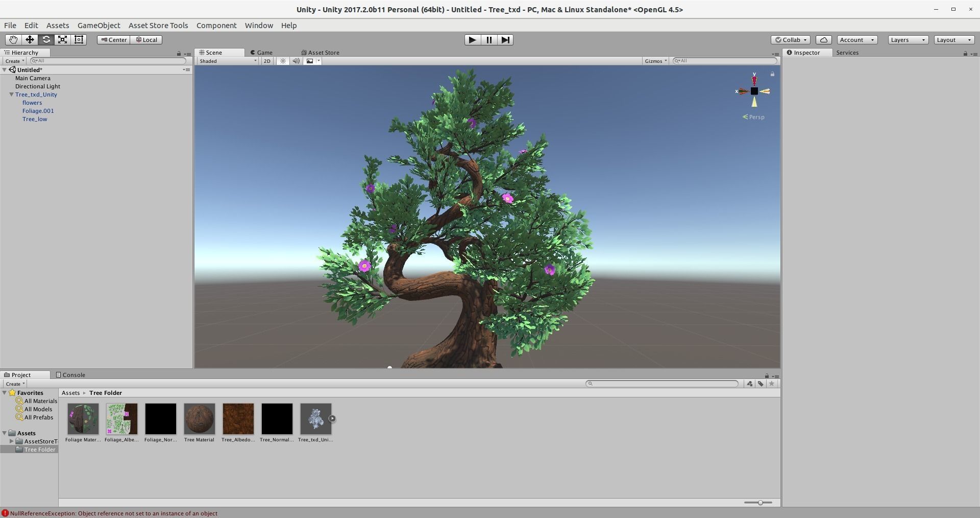
Task: Click the scene gizmo Y axis cone
Action: click(x=754, y=80)
